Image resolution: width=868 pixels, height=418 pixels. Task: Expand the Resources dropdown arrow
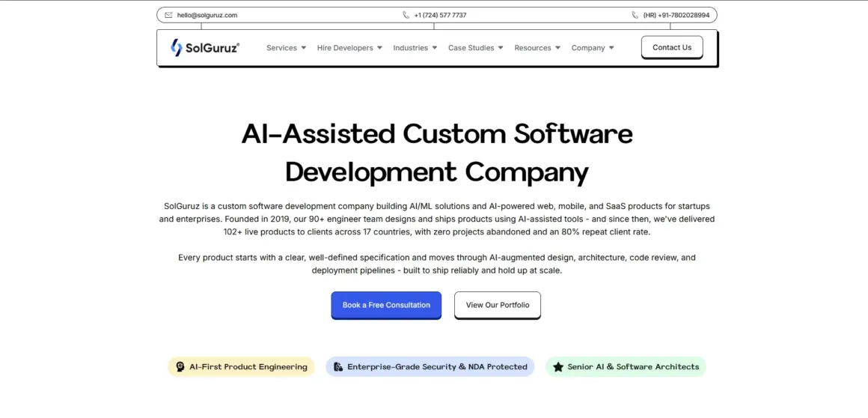558,48
